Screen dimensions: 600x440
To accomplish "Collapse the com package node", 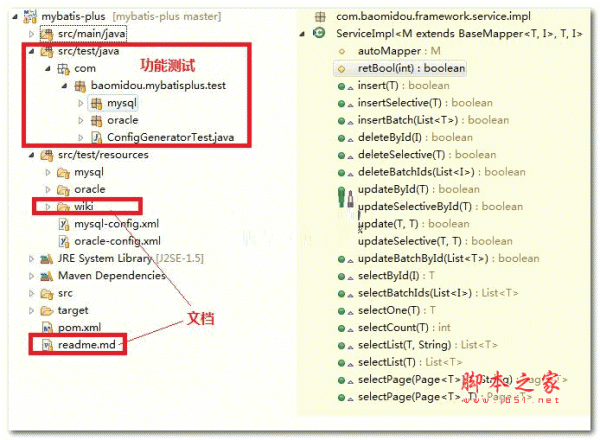I will pos(48,69).
